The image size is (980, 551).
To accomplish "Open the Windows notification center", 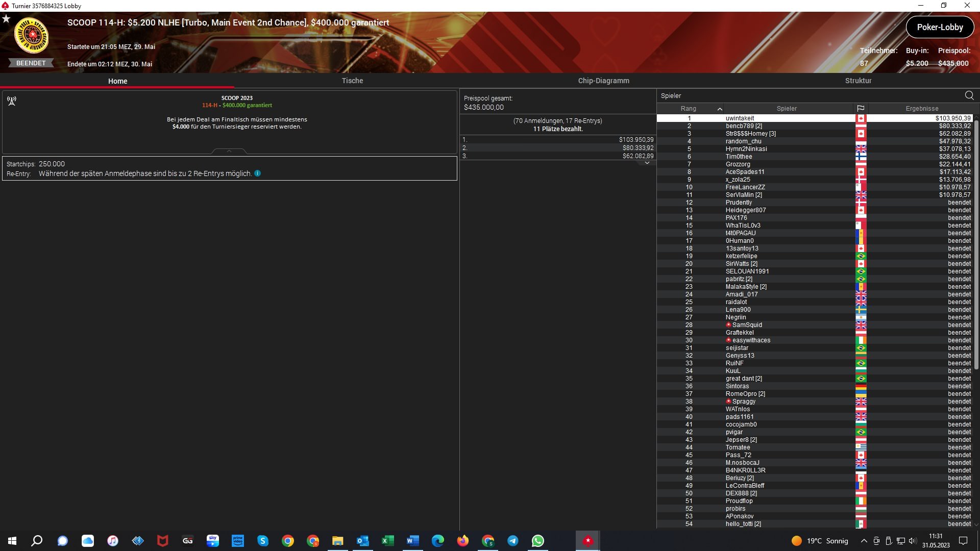I will 963,541.
